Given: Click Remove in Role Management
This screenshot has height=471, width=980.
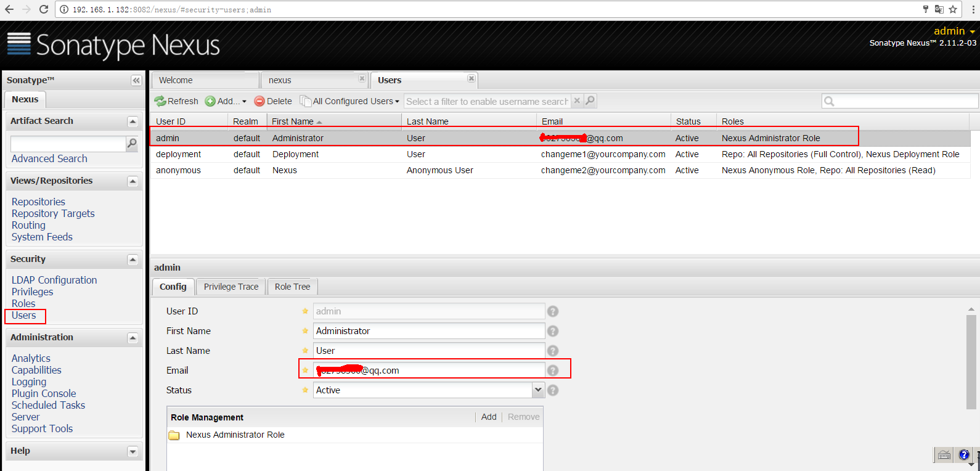Looking at the screenshot, I should click(x=524, y=417).
